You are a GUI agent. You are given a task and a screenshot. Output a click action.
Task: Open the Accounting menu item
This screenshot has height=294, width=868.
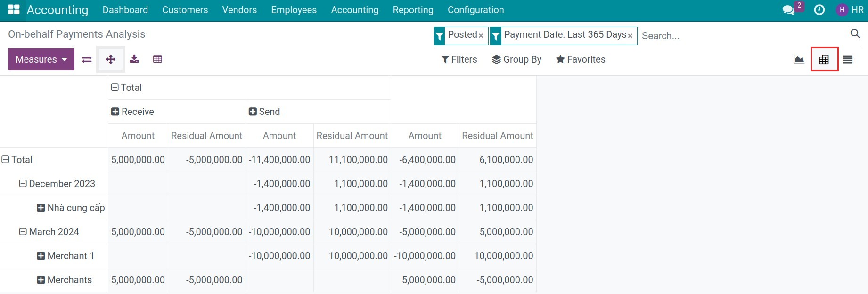point(355,10)
